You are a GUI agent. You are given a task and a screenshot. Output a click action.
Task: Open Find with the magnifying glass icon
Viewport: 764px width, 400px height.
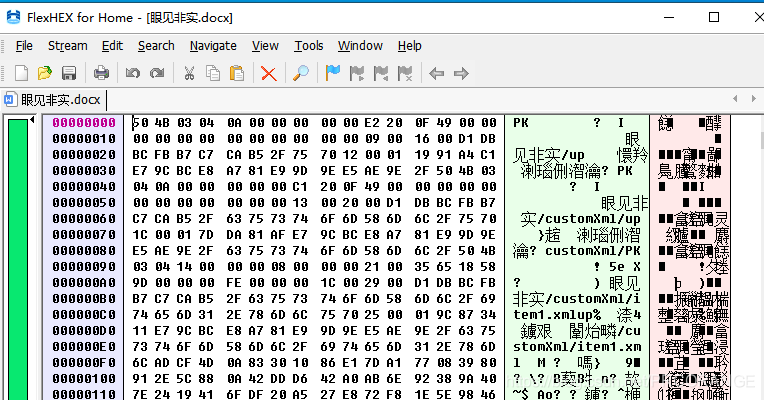[x=301, y=73]
